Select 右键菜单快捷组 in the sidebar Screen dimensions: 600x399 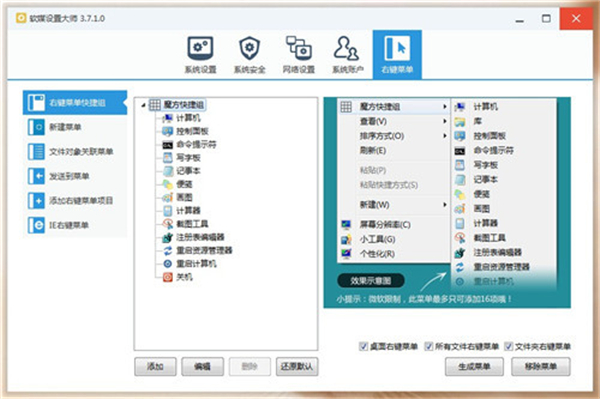click(x=75, y=103)
